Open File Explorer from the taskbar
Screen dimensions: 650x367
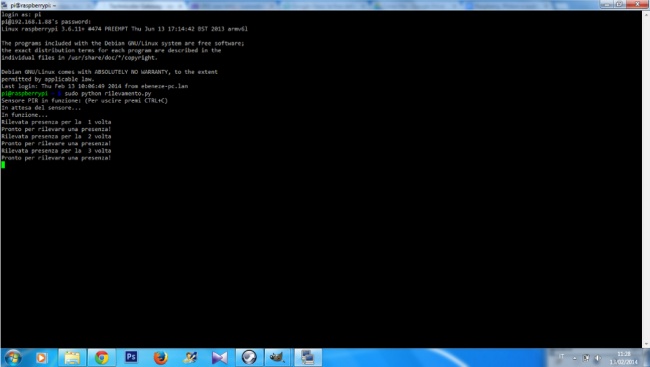[x=72, y=357]
